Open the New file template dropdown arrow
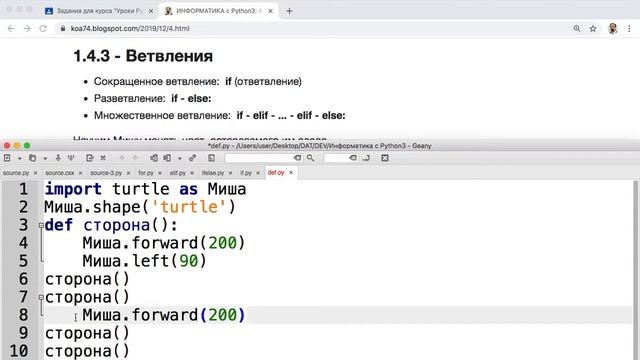 click(20, 158)
